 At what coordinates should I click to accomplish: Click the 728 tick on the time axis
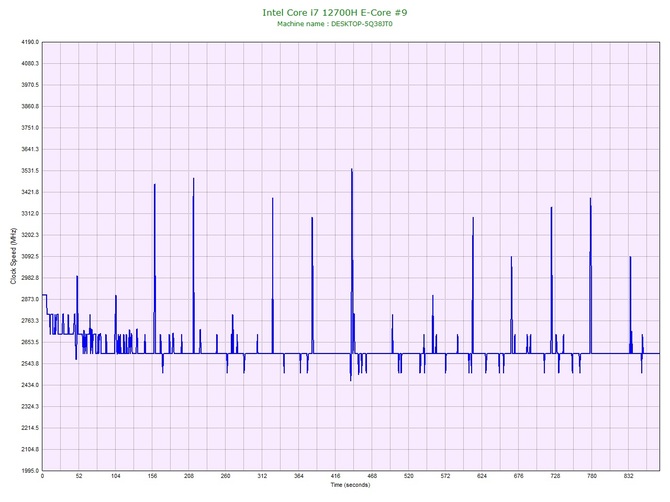coord(555,476)
